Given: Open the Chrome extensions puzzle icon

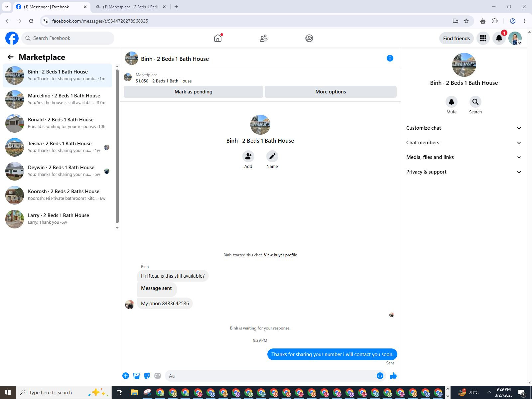Looking at the screenshot, I should 495,21.
